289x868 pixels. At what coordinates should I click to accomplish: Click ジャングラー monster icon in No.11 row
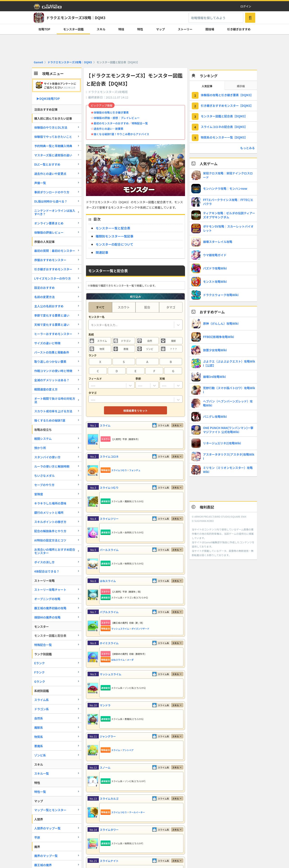click(93, 750)
